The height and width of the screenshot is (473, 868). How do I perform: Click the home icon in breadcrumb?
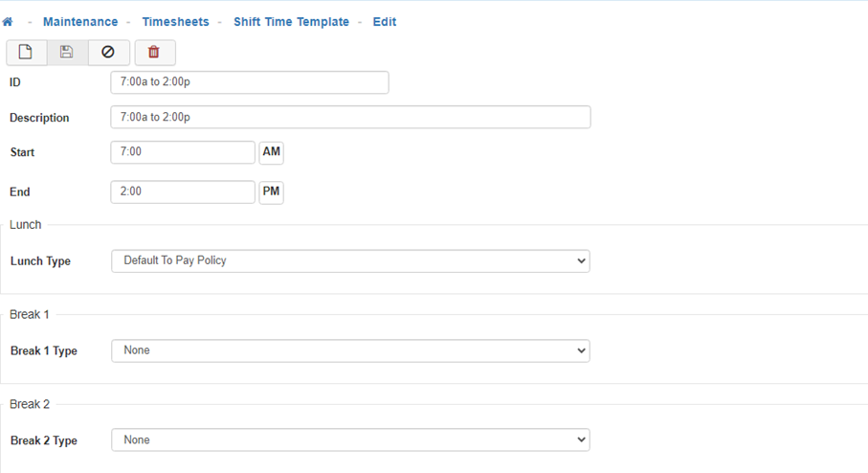(8, 22)
